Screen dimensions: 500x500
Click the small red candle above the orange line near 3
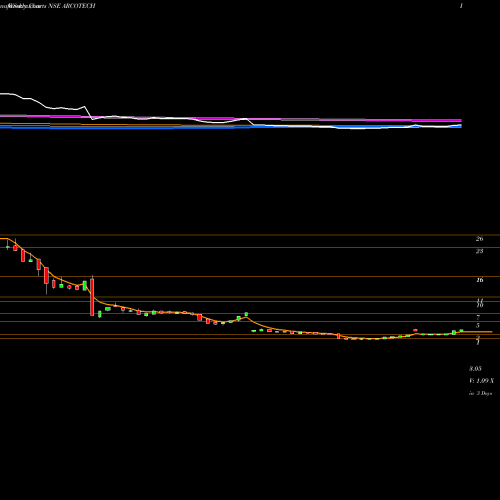(x=415, y=330)
